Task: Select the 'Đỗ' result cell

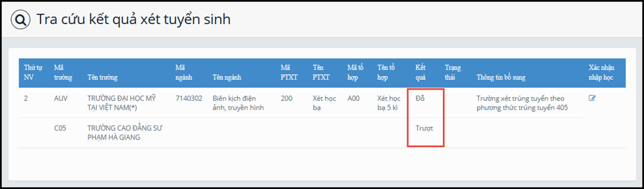Action: (420, 98)
